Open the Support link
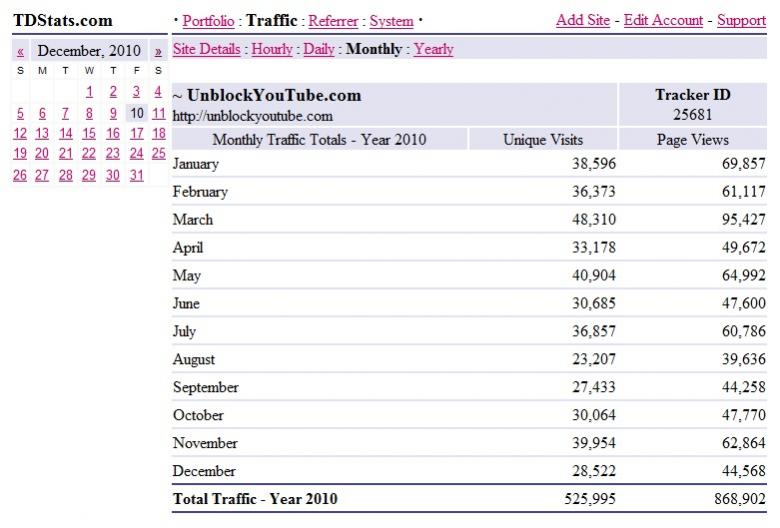780x528 pixels. [741, 20]
